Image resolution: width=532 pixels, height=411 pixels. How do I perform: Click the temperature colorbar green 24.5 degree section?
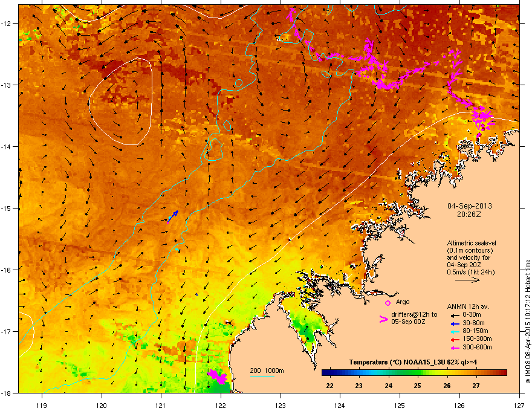403,373
